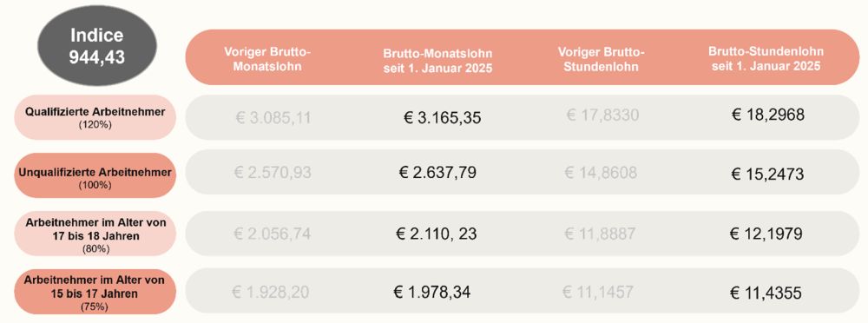Select the € 2.110, 23 monthly wage value
The height and width of the screenshot is (323, 868).
click(x=437, y=234)
